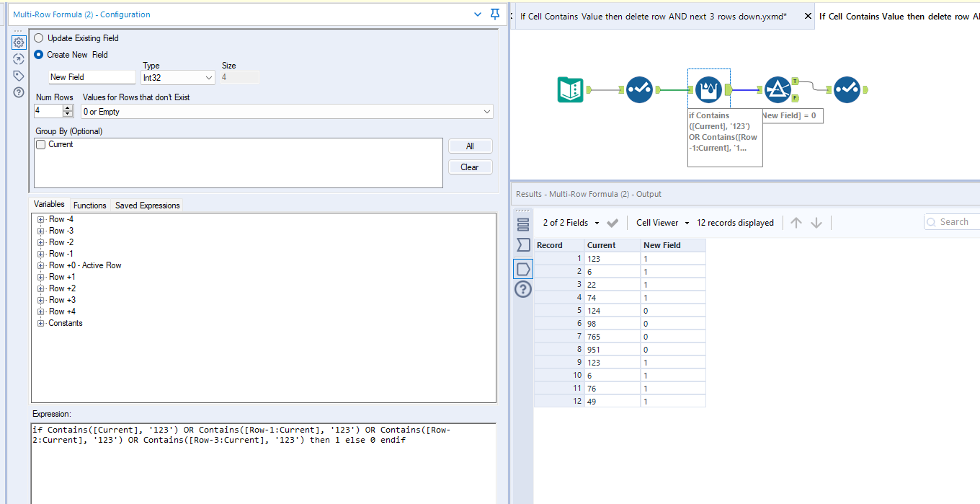Expand the Row +0 - Active Row node
The image size is (980, 504).
coord(41,265)
